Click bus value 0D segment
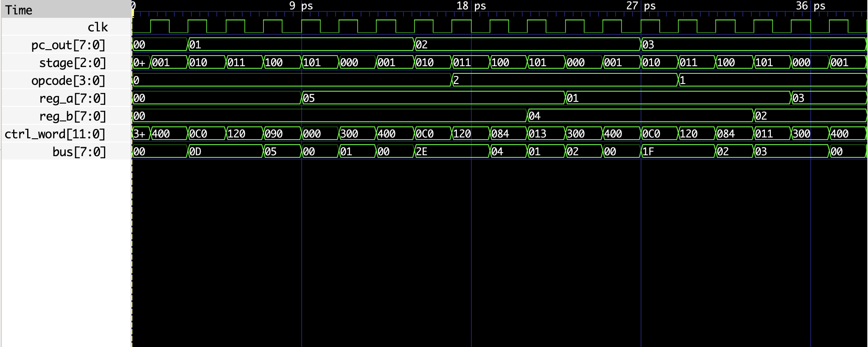 click(225, 151)
